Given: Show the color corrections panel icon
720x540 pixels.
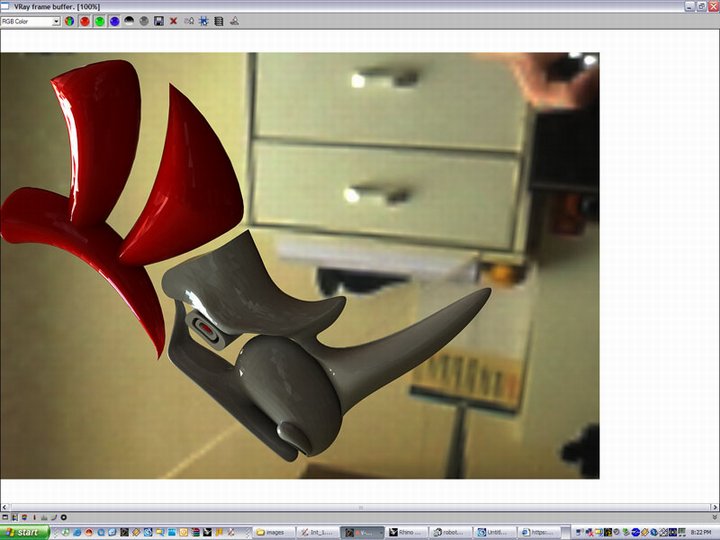Looking at the screenshot, I should [219, 20].
